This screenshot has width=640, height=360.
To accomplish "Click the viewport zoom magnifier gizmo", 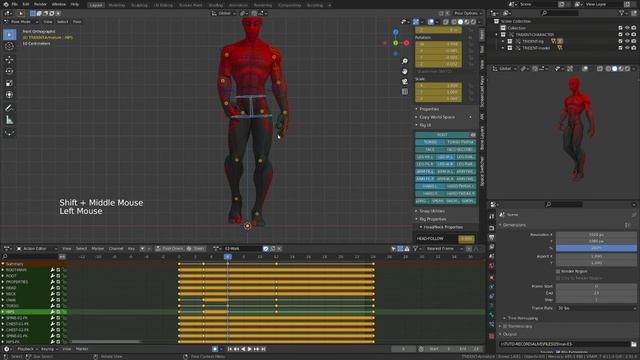I will [404, 61].
